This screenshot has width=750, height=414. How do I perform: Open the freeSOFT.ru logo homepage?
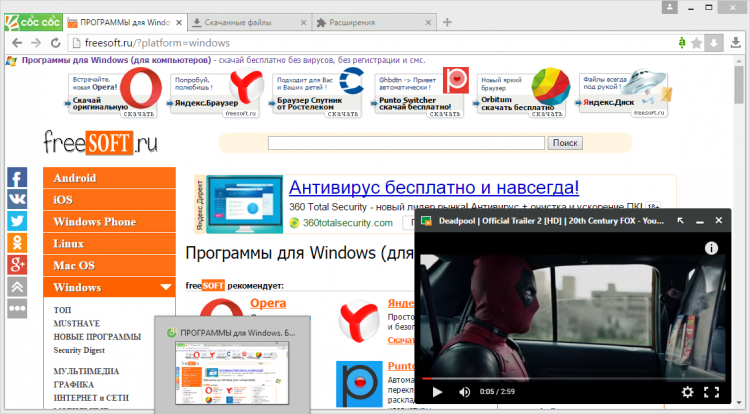100,142
